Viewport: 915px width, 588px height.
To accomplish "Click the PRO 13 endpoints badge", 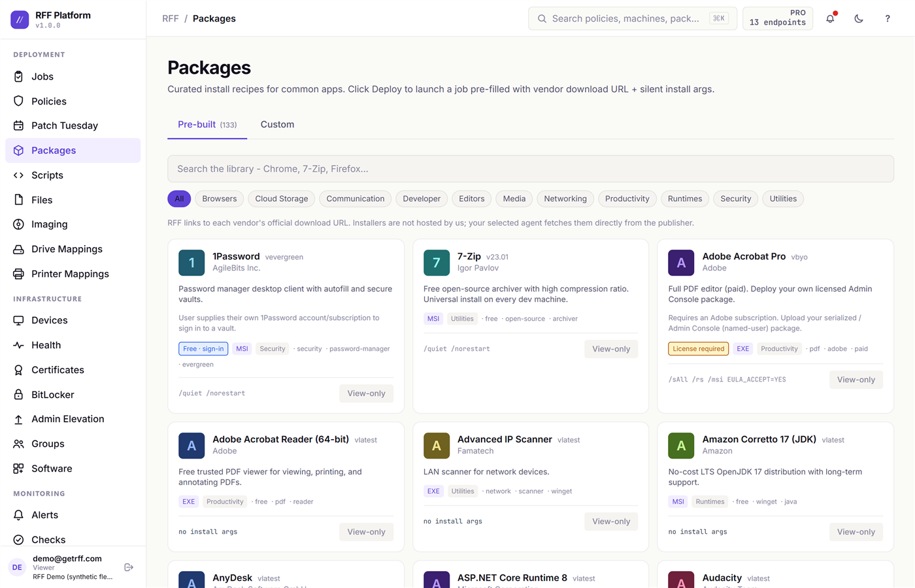I will pyautogui.click(x=778, y=18).
